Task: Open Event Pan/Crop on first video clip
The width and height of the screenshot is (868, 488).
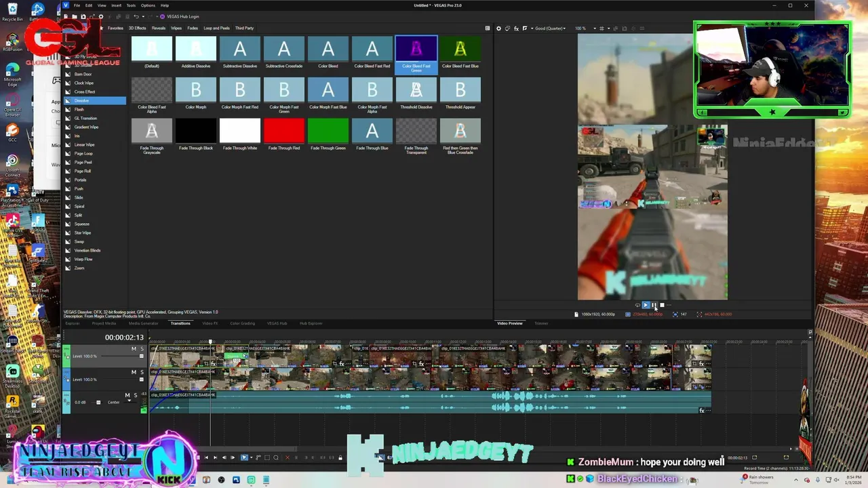Action: coord(206,364)
